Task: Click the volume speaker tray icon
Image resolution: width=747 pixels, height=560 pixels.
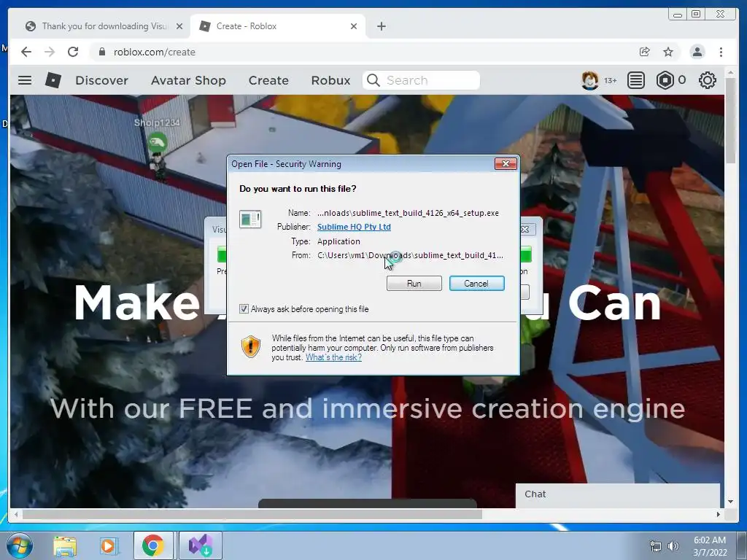Action: (673, 546)
